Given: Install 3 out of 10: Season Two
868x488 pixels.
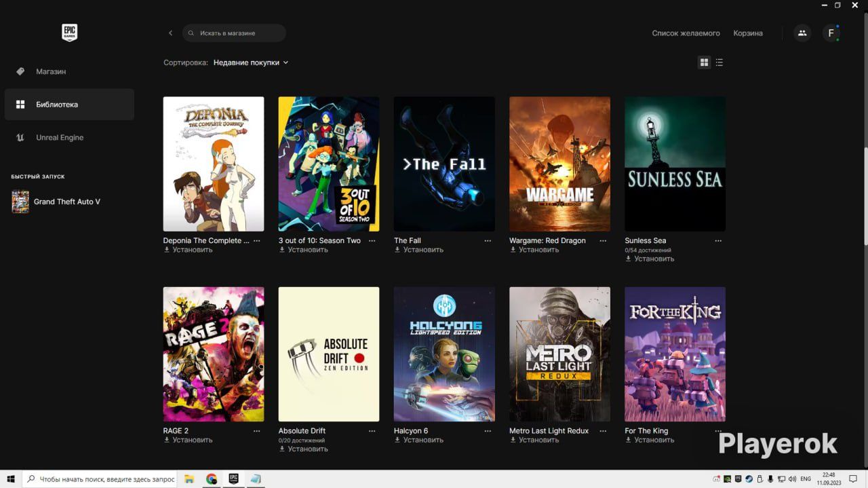Looking at the screenshot, I should (x=303, y=250).
